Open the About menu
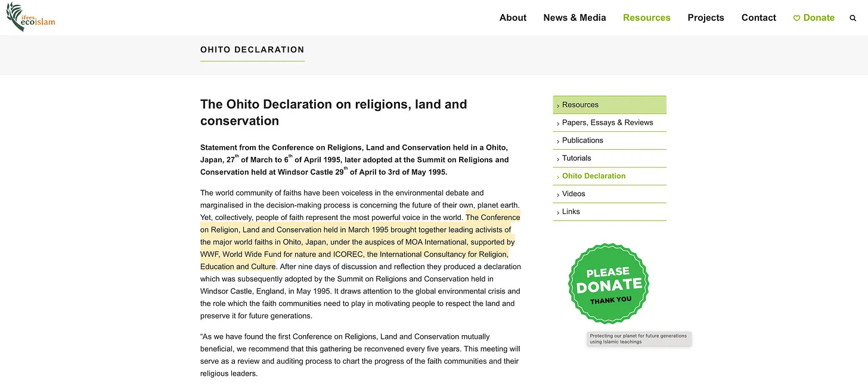Screen dimensions: 868x384 pos(513,17)
